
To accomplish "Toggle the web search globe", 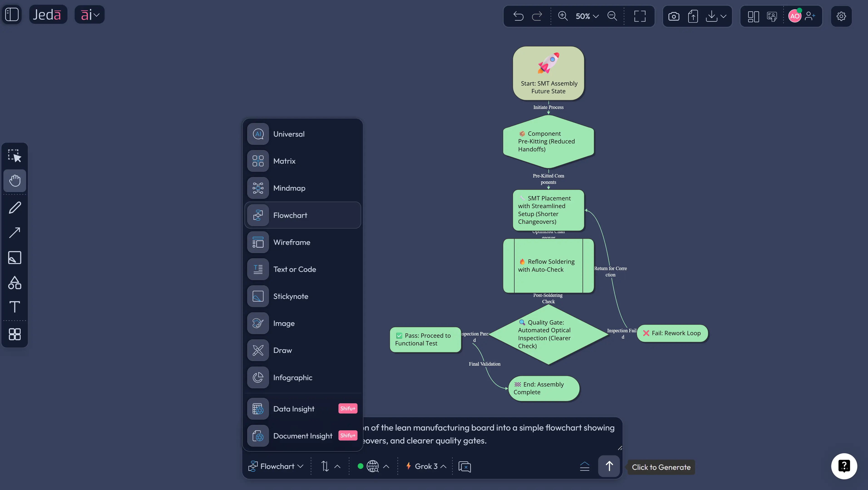I will [x=373, y=466].
